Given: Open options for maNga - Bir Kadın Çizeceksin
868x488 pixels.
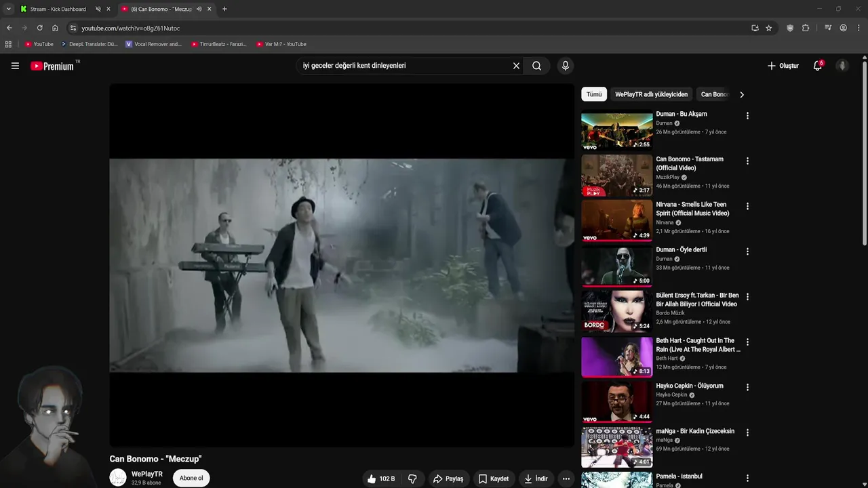Looking at the screenshot, I should pyautogui.click(x=747, y=432).
